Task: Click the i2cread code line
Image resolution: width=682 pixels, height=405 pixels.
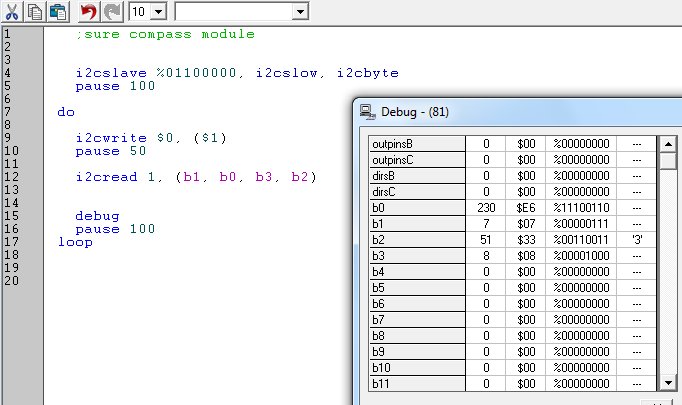Action: [195, 177]
